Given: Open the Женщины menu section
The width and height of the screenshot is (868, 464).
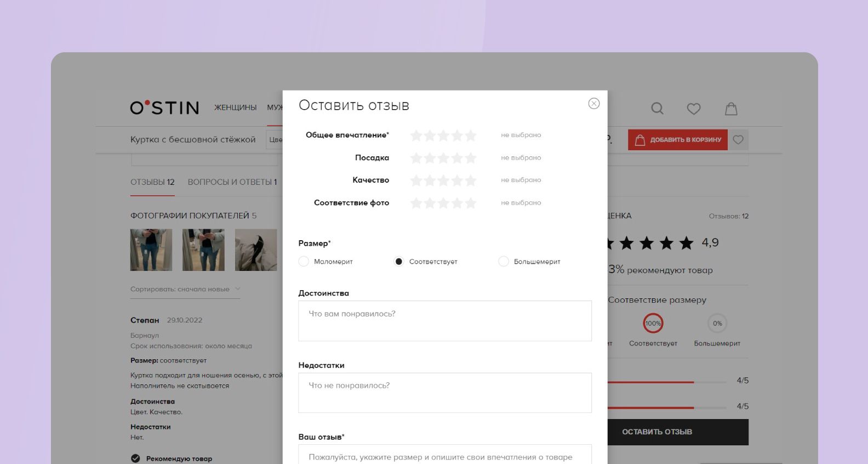Looking at the screenshot, I should [x=235, y=107].
